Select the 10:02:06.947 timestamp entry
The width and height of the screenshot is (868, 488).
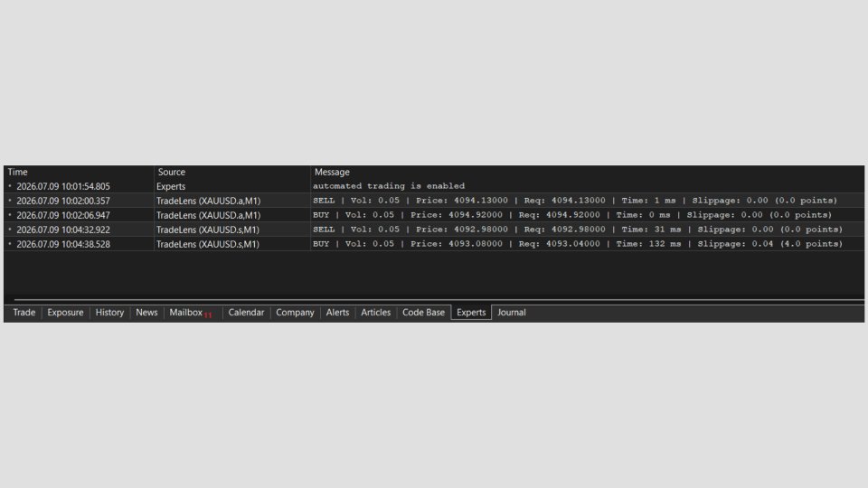[x=63, y=215]
